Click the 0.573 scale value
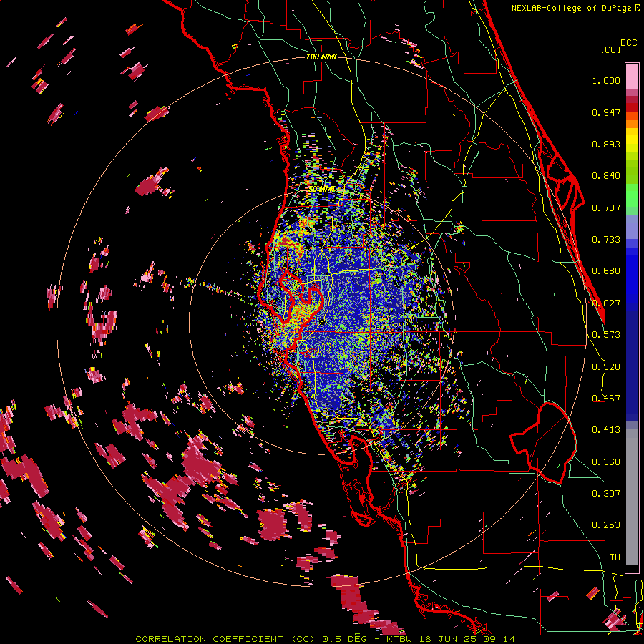The width and height of the screenshot is (644, 644). 606,335
